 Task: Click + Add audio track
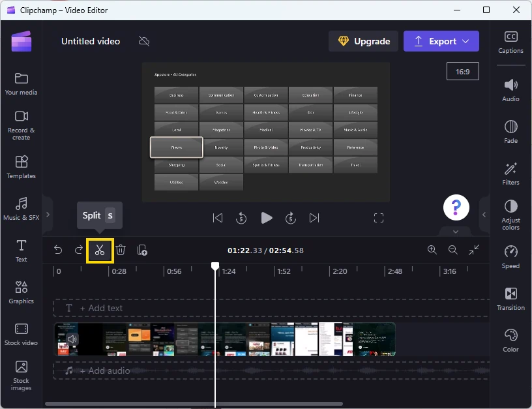[x=271, y=371]
